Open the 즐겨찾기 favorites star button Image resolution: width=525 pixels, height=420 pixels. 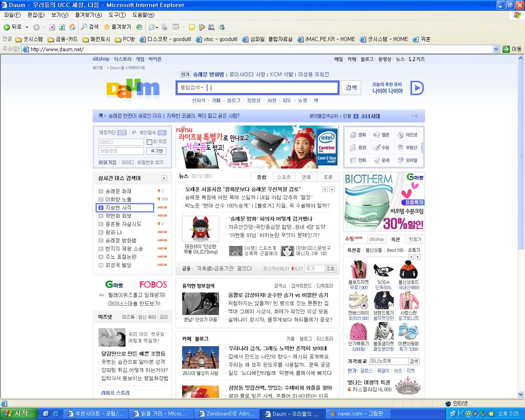click(117, 27)
